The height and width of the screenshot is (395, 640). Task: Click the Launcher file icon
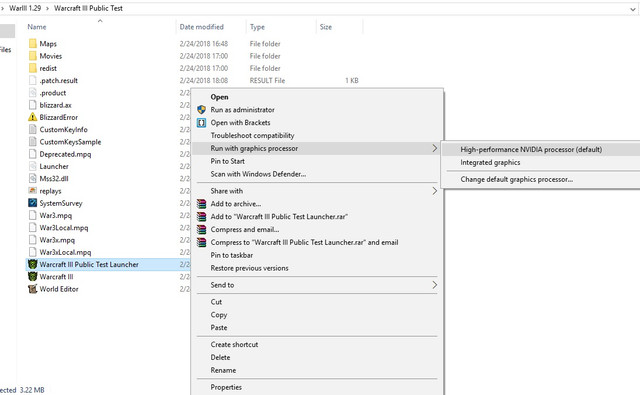pos(33,166)
